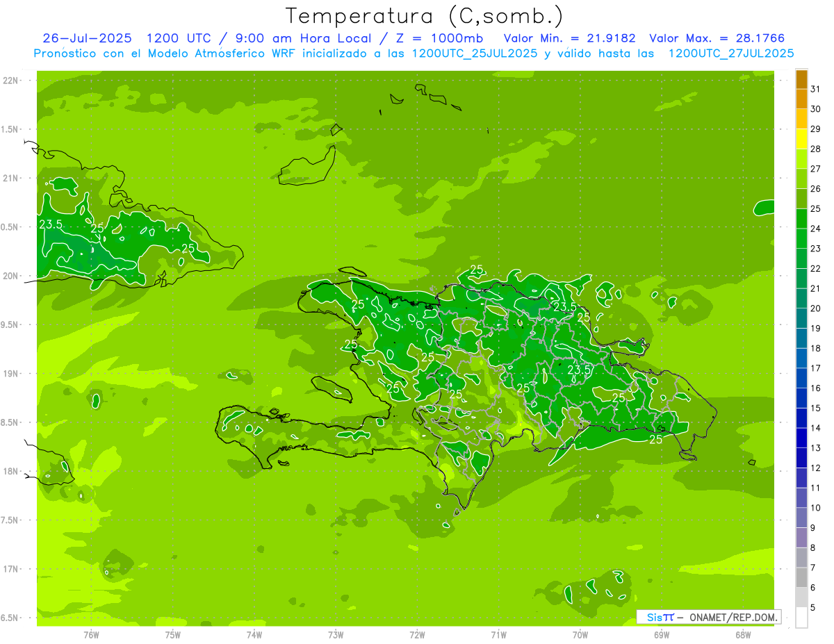Screen dimensions: 834x644
Task: Click the '31' colorbar scale label
Action: click(816, 89)
